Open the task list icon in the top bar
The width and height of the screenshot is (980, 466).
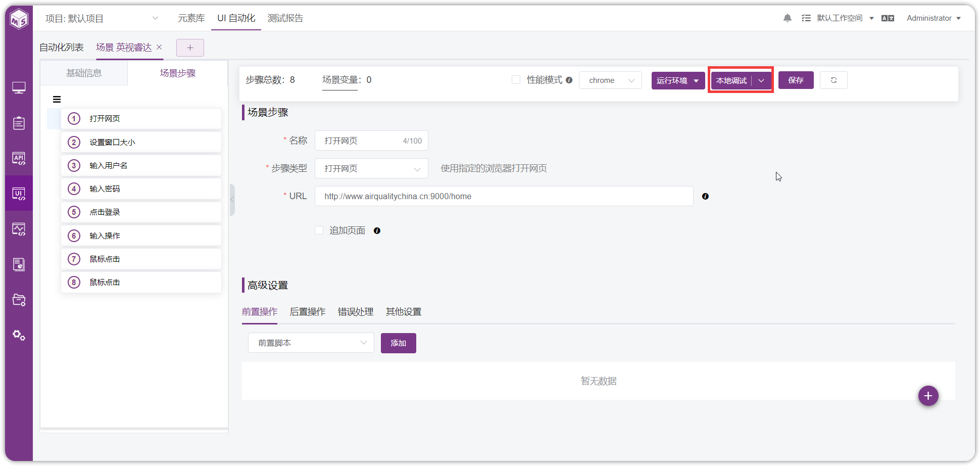pos(806,18)
